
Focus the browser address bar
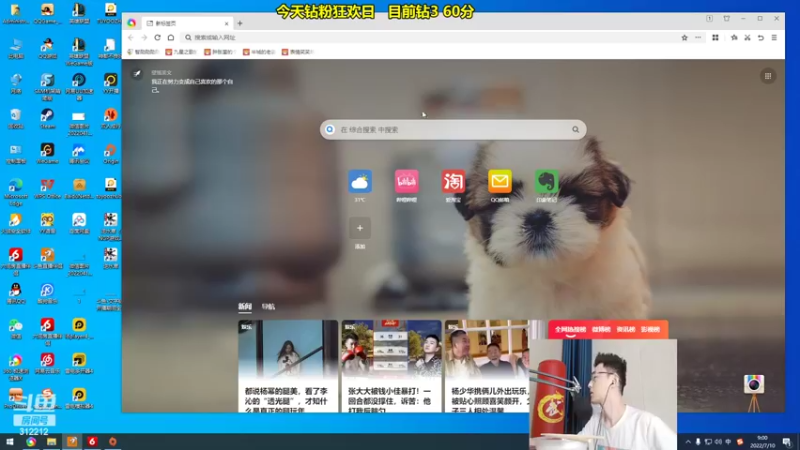point(429,37)
